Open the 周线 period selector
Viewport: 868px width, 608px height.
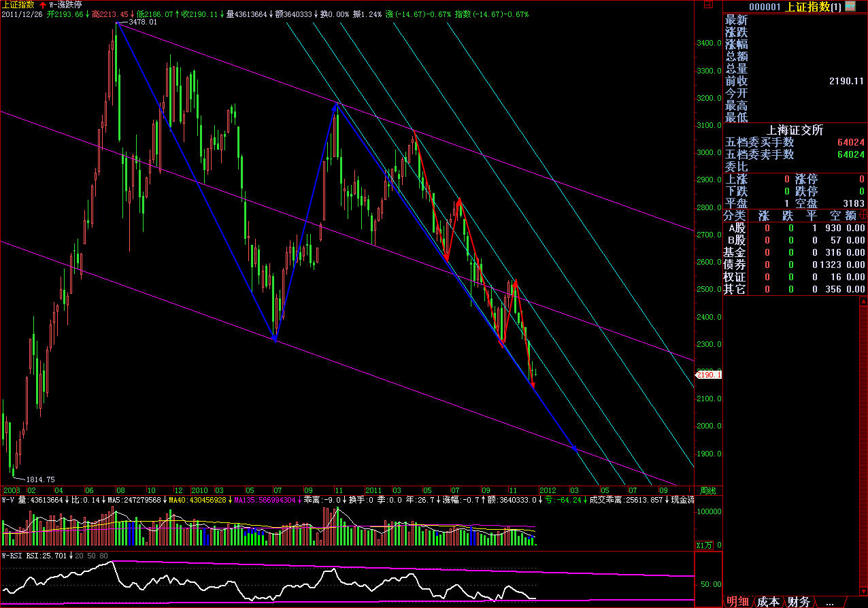pyautogui.click(x=707, y=490)
